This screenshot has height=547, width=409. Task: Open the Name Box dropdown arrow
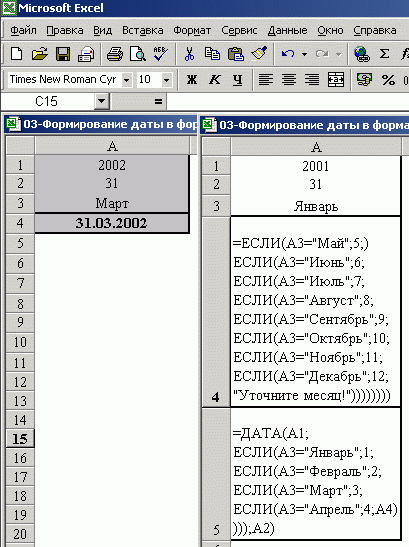click(x=102, y=102)
